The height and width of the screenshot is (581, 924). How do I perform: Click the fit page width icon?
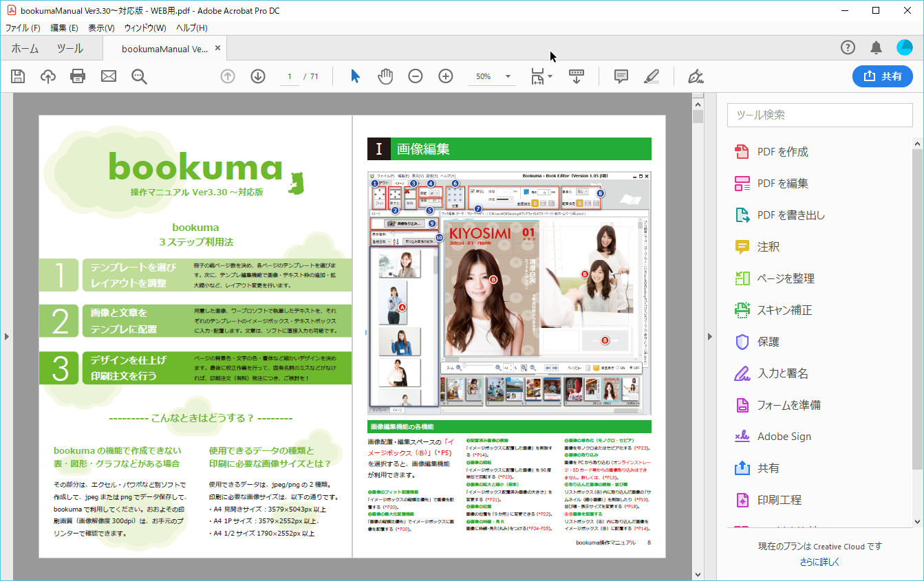(x=537, y=76)
